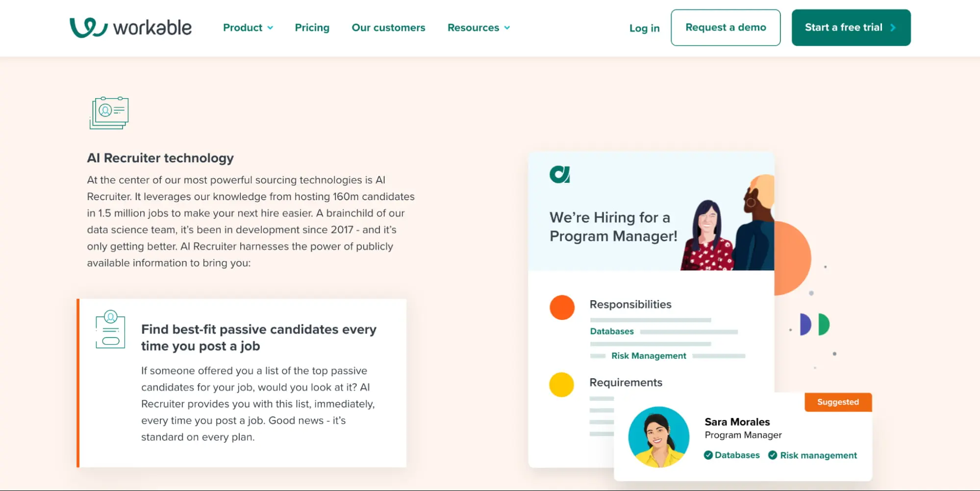Click Request a demo
Image resolution: width=980 pixels, height=491 pixels.
pyautogui.click(x=726, y=27)
